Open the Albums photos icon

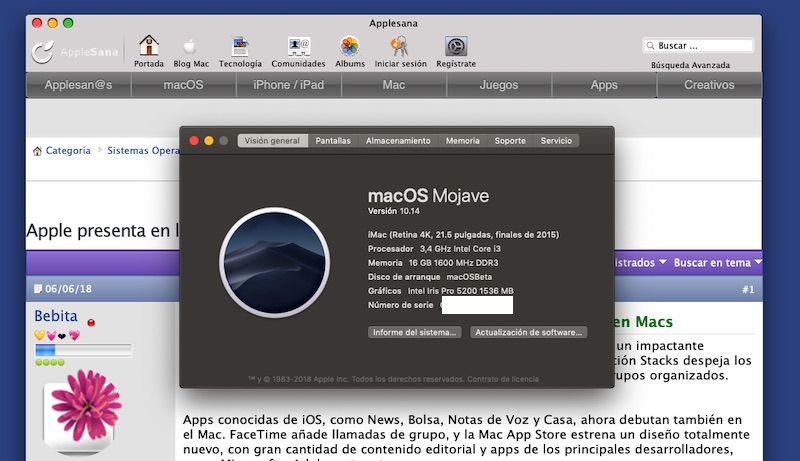point(349,46)
